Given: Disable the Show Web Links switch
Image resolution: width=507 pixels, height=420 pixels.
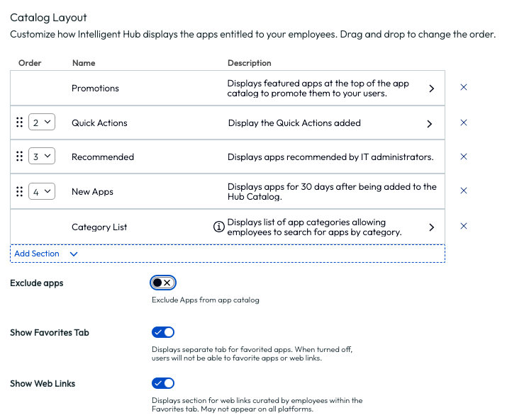Looking at the screenshot, I should 162,383.
